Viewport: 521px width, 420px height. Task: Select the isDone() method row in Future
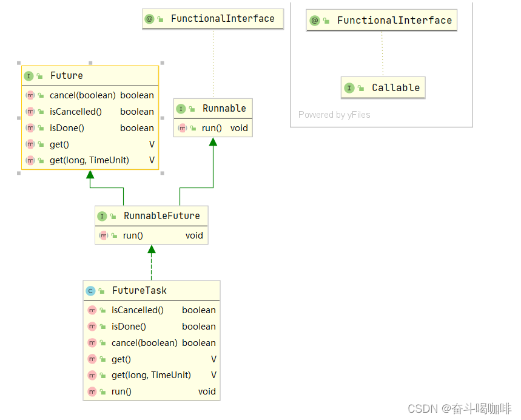pyautogui.click(x=90, y=127)
